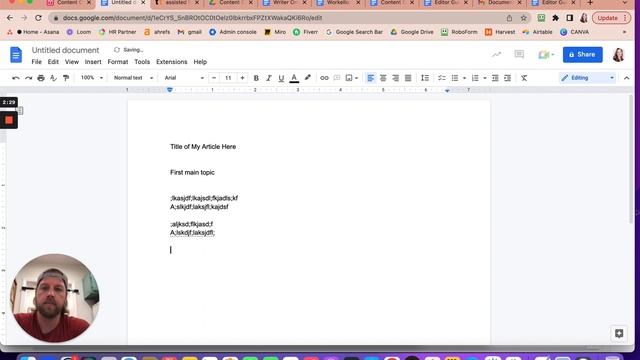Viewport: 640px width, 360px height.
Task: Insert a checklist
Action: click(442, 78)
